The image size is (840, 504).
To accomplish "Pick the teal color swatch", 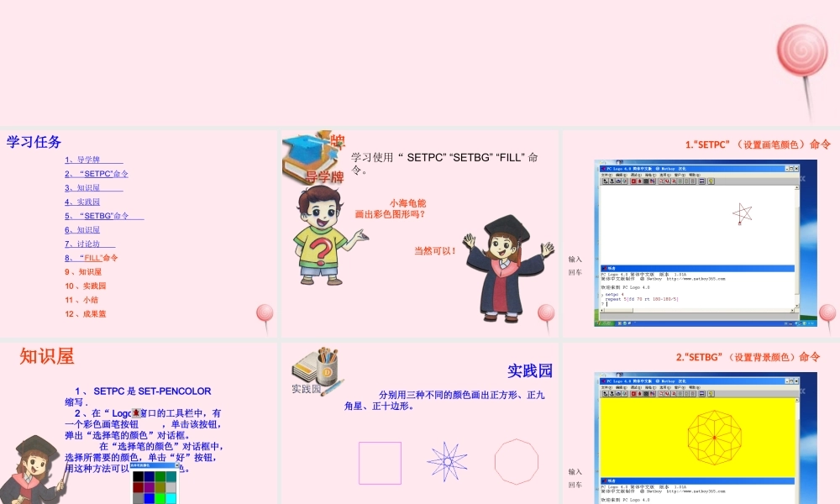I will [x=171, y=476].
